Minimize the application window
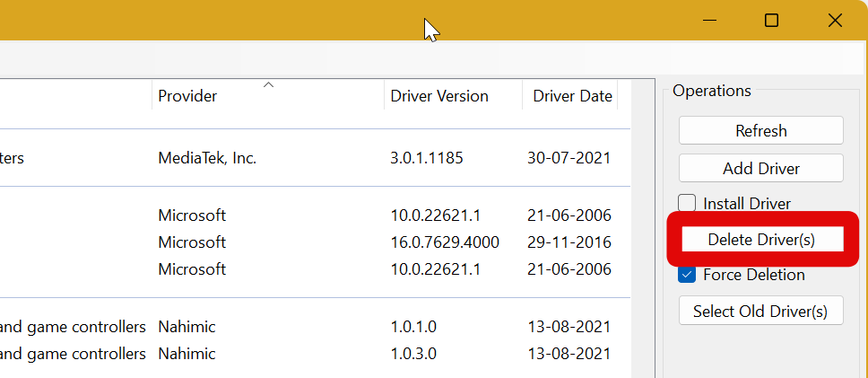Screen dimensions: 868x378 tap(709, 21)
